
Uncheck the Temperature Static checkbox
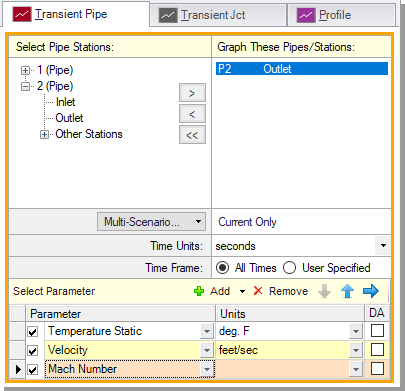pos(33,332)
